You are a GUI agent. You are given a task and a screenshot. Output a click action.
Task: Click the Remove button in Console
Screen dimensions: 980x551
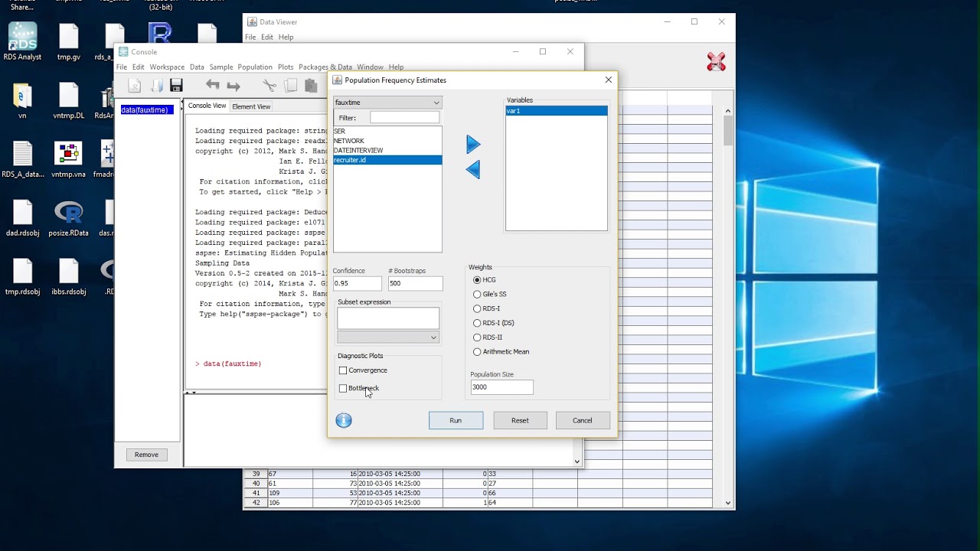tap(146, 455)
